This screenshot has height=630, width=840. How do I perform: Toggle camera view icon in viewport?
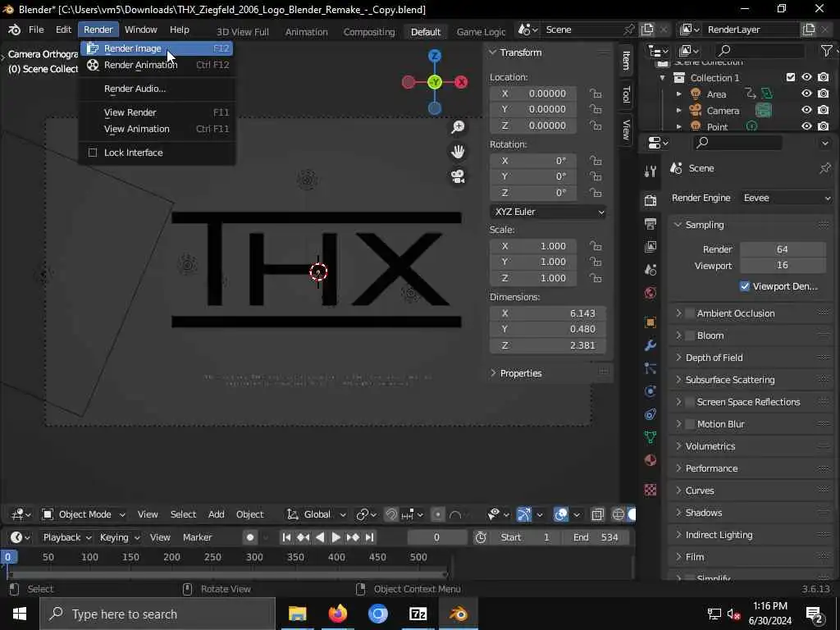point(458,176)
